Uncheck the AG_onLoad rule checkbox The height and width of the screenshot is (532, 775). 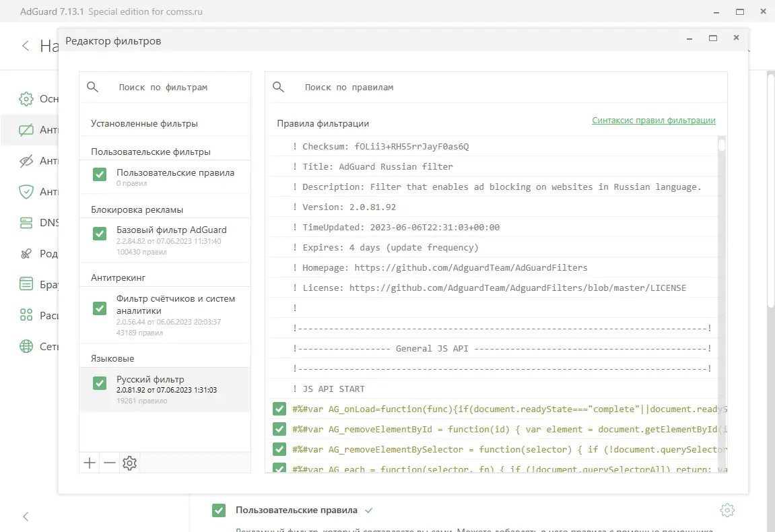click(x=279, y=409)
